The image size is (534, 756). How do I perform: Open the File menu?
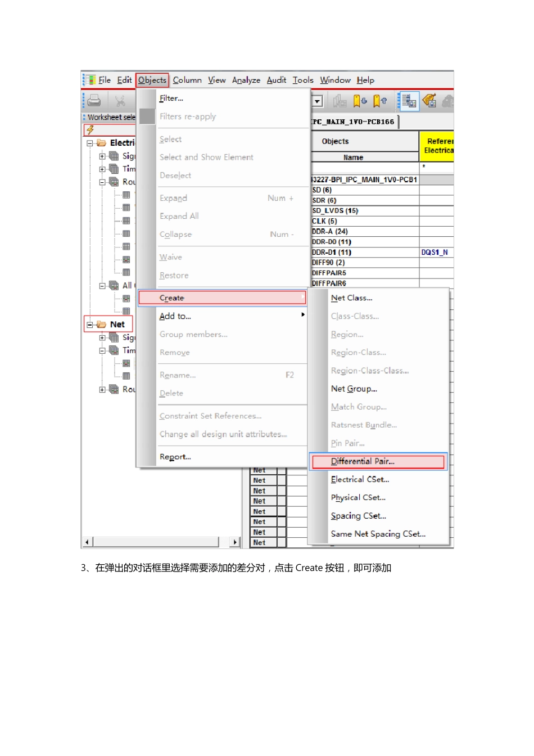[x=105, y=80]
